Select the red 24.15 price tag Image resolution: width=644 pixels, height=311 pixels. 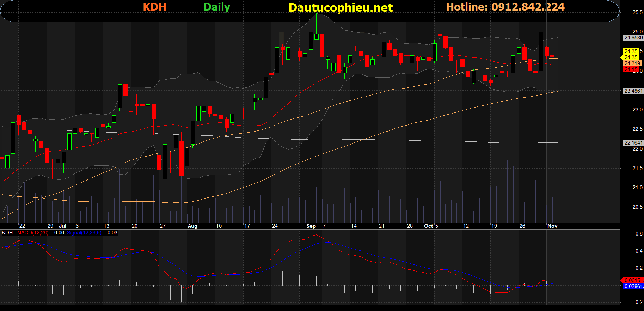[x=631, y=69]
